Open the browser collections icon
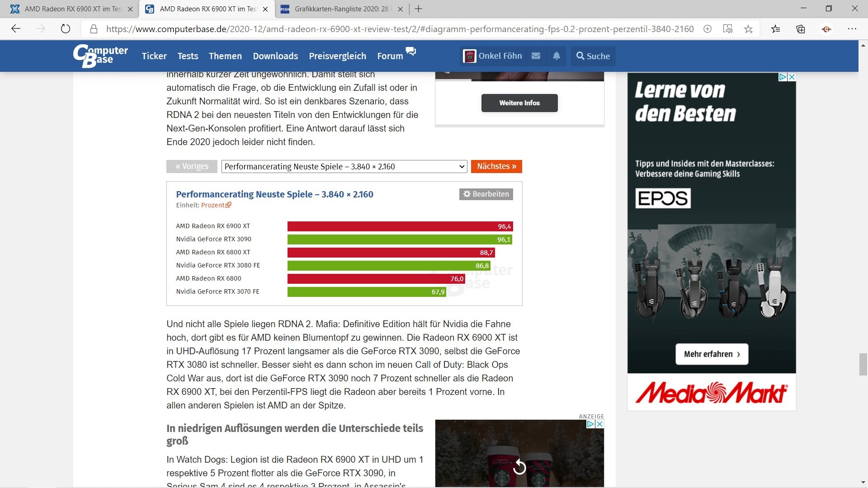The height and width of the screenshot is (488, 868). click(801, 29)
